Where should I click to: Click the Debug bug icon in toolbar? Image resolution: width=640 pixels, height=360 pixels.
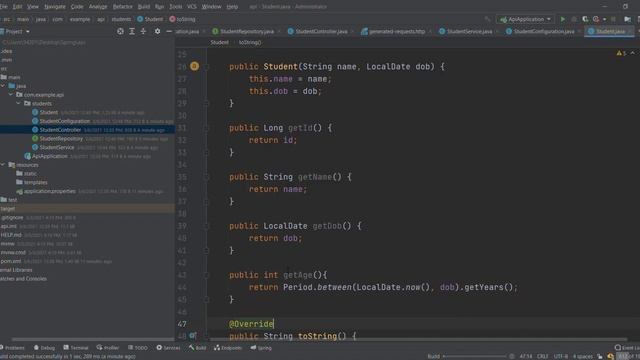[574, 19]
